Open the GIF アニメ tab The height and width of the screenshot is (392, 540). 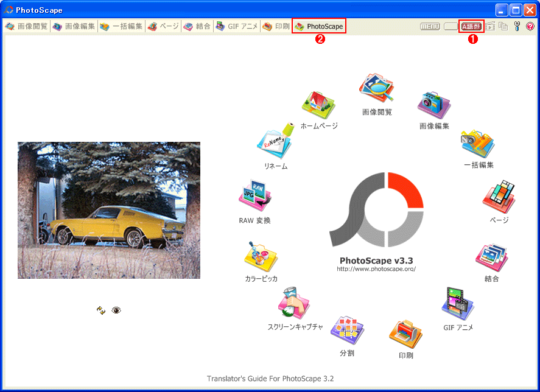(x=237, y=26)
